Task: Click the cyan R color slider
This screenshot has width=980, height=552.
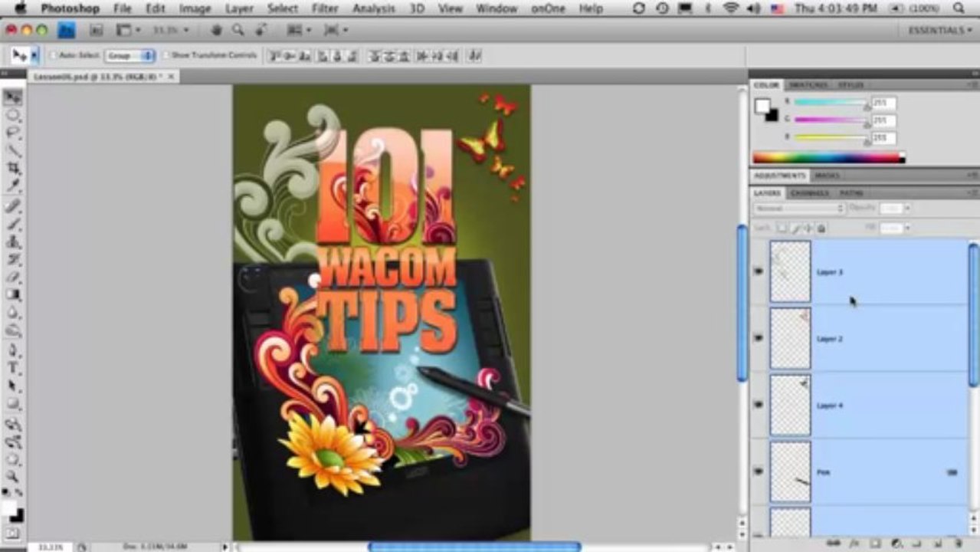Action: click(831, 102)
